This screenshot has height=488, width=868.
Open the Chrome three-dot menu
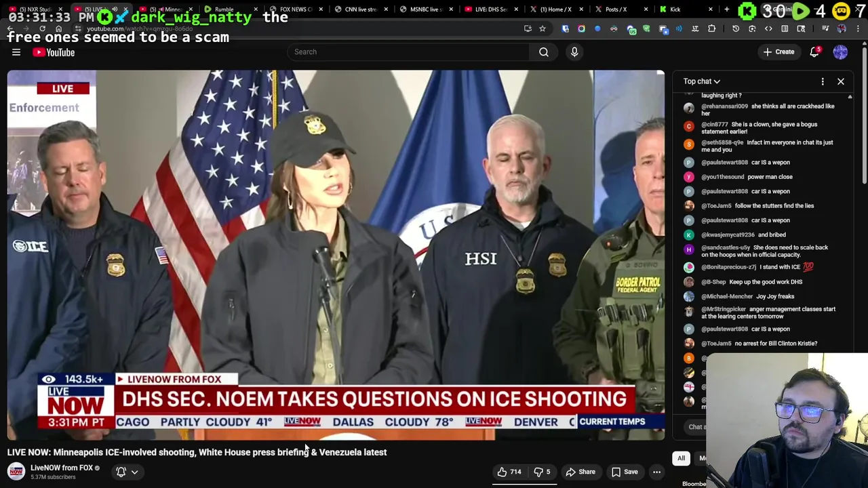pyautogui.click(x=858, y=28)
